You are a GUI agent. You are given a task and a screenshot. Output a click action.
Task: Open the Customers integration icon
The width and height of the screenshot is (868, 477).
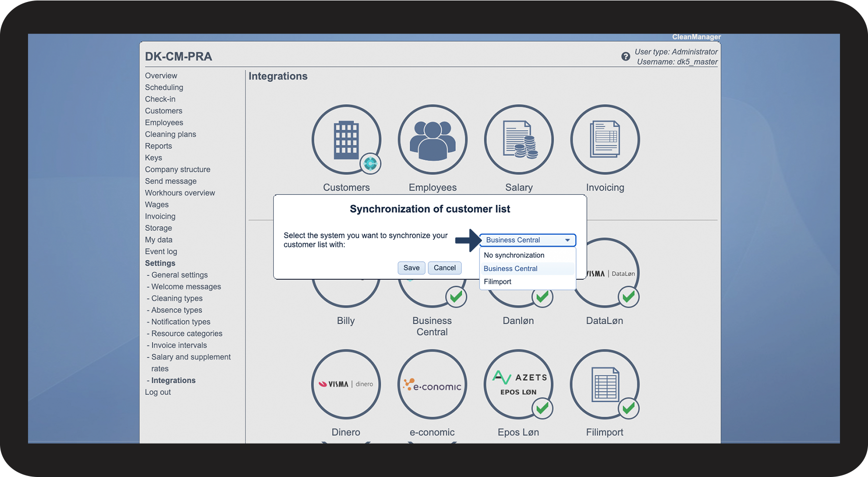point(346,140)
